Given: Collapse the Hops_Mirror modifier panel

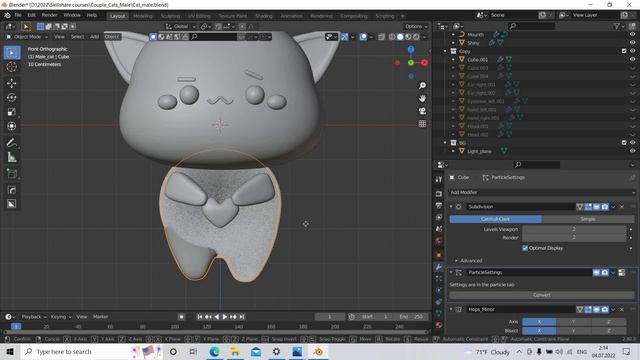Looking at the screenshot, I should click(x=451, y=309).
